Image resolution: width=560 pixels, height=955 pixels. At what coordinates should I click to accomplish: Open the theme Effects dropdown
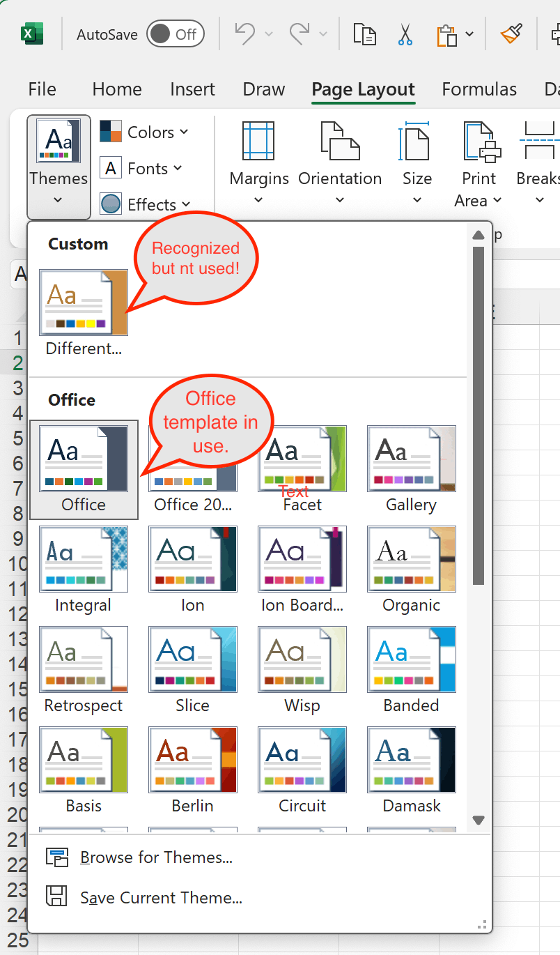146,204
